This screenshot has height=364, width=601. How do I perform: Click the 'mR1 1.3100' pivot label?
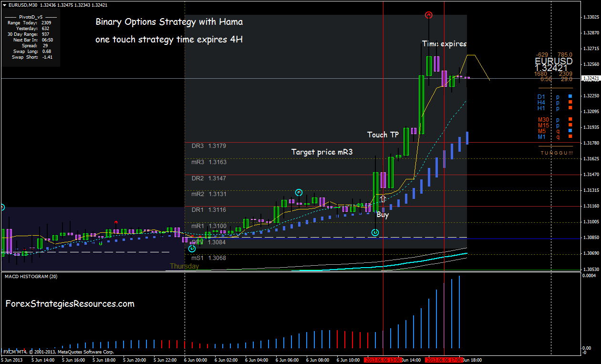[209, 226]
